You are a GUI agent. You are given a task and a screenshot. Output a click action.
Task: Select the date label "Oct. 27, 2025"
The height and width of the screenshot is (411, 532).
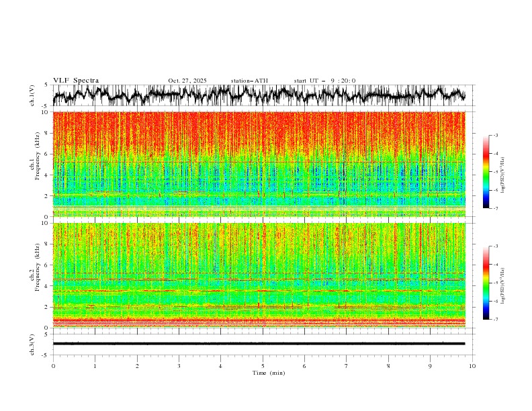click(187, 81)
